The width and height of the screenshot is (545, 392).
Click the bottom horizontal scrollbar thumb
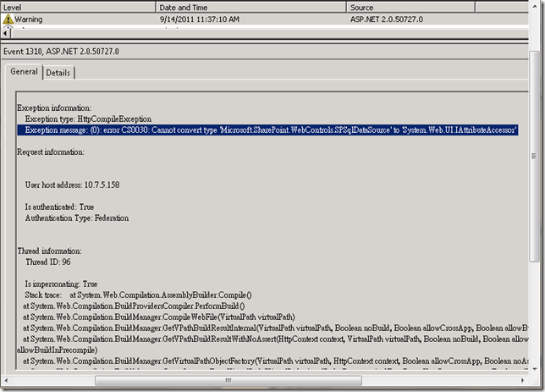[x=228, y=380]
